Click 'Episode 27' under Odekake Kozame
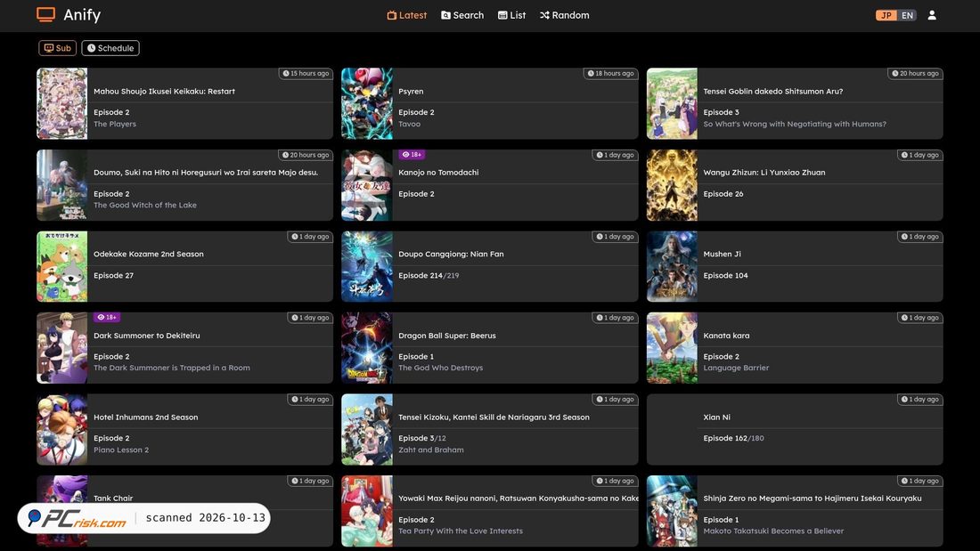 [x=114, y=276]
